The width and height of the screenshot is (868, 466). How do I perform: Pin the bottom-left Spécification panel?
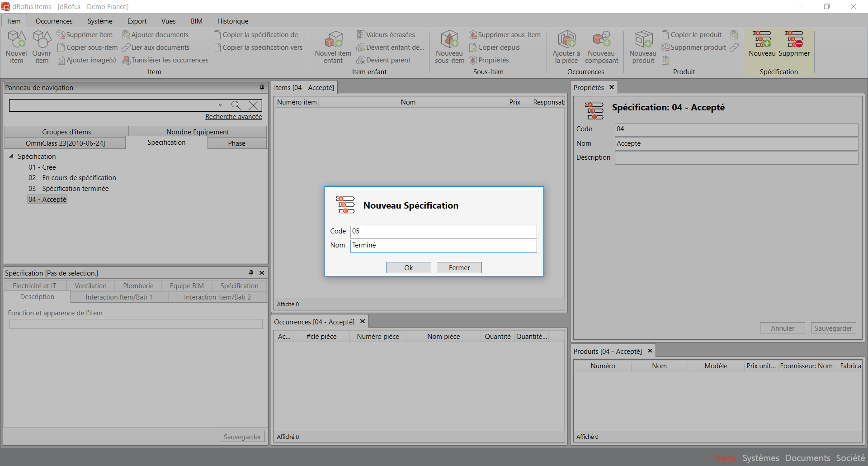[x=251, y=273]
